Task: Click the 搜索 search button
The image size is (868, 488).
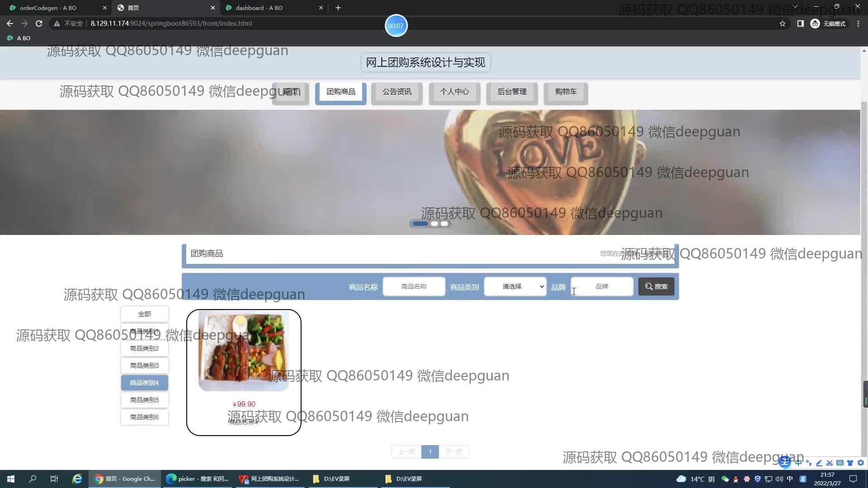Action: pos(656,286)
